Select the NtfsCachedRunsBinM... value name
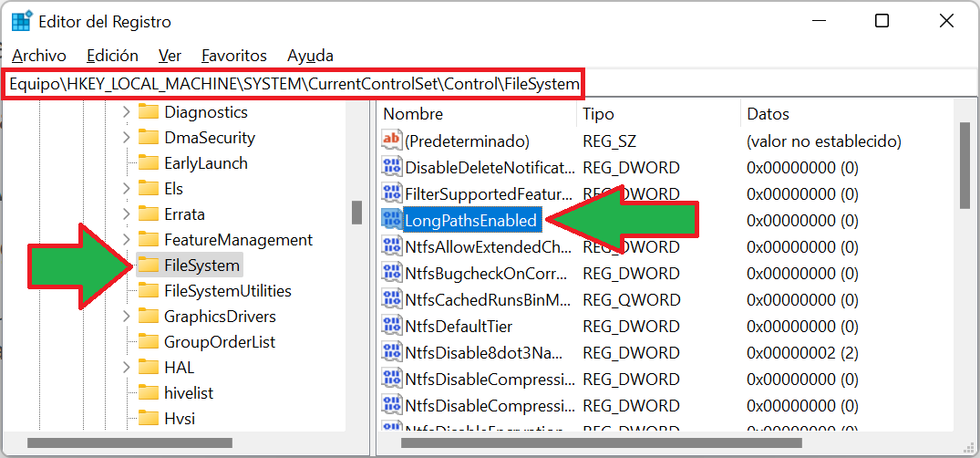980x458 pixels. [488, 300]
